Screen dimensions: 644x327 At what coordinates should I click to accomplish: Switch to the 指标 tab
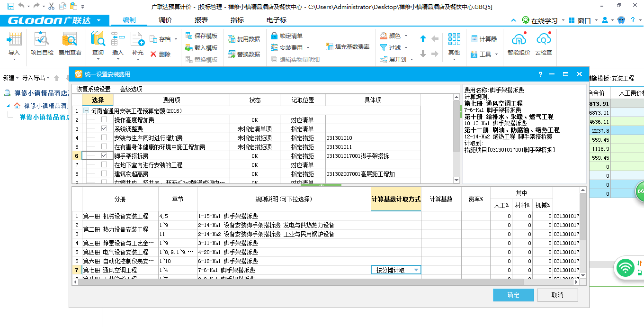point(237,20)
